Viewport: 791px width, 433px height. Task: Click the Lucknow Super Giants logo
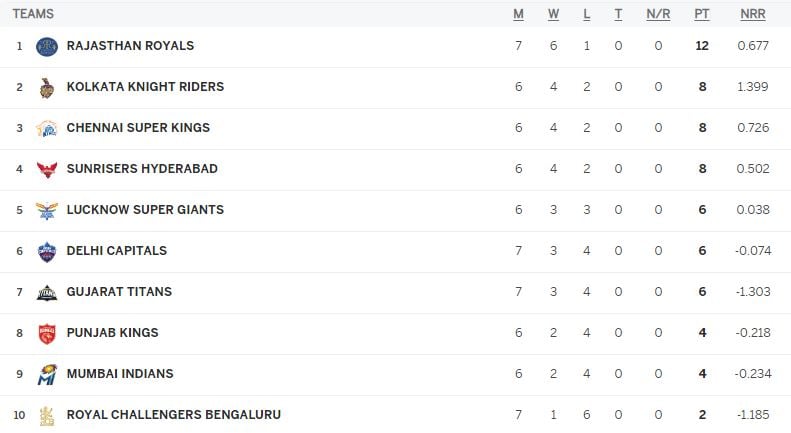tap(46, 210)
